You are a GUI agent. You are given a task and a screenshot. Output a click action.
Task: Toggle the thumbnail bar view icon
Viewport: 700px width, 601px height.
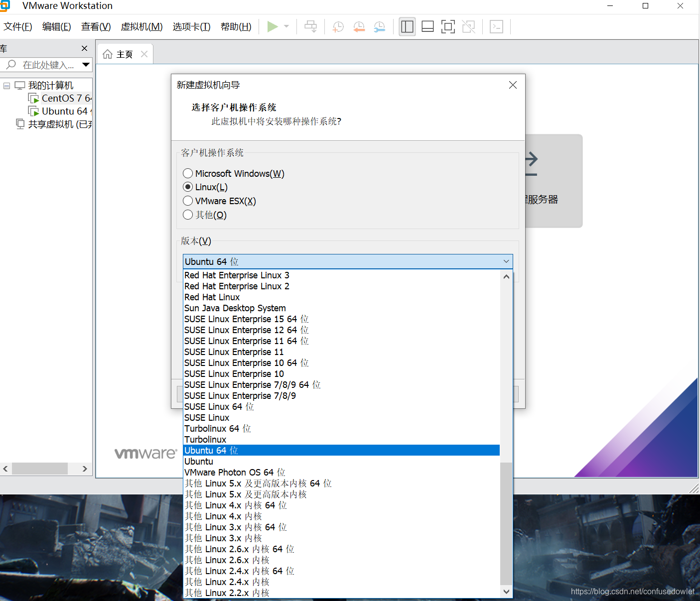point(428,26)
